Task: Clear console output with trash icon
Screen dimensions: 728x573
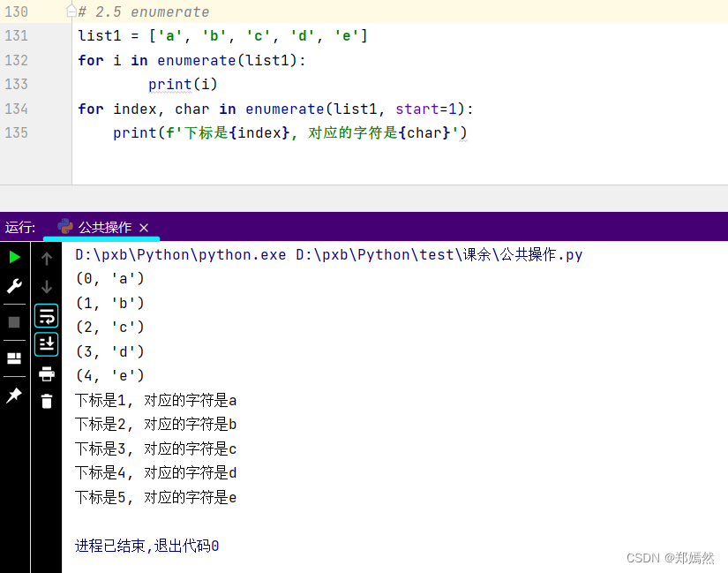Action: [46, 402]
